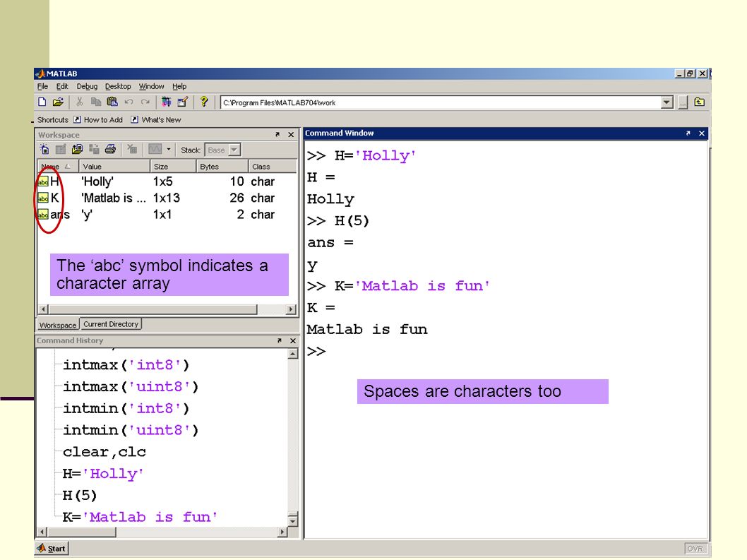Screen dimensions: 747x560
Task: Plot selected variable from Workspace toolbar
Action: pos(155,150)
